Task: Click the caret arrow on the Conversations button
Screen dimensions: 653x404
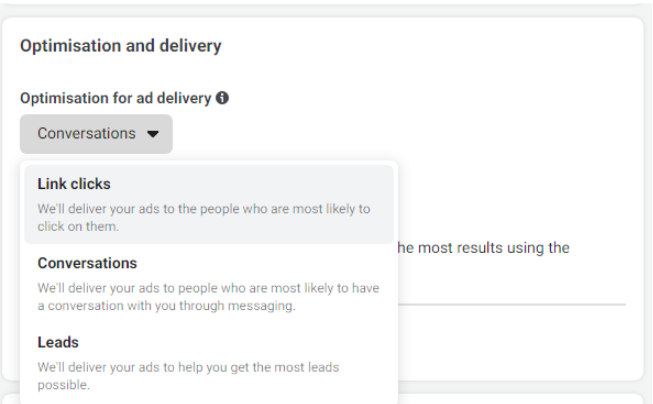Action: pos(152,134)
